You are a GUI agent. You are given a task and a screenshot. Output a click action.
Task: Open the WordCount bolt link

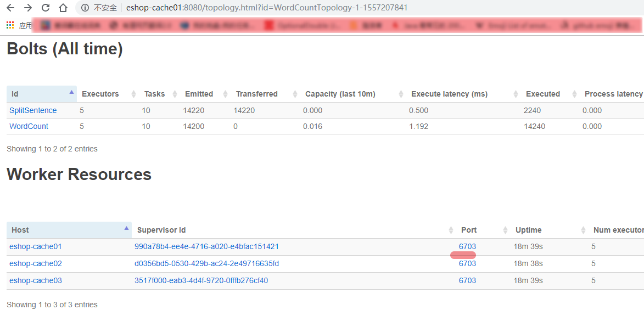29,126
